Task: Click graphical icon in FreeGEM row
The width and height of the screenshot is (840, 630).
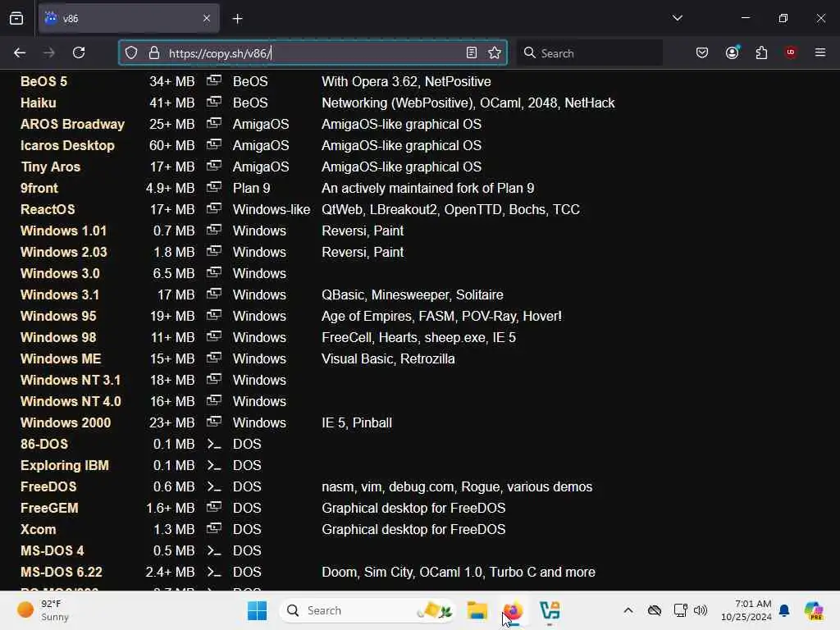Action: [214, 507]
